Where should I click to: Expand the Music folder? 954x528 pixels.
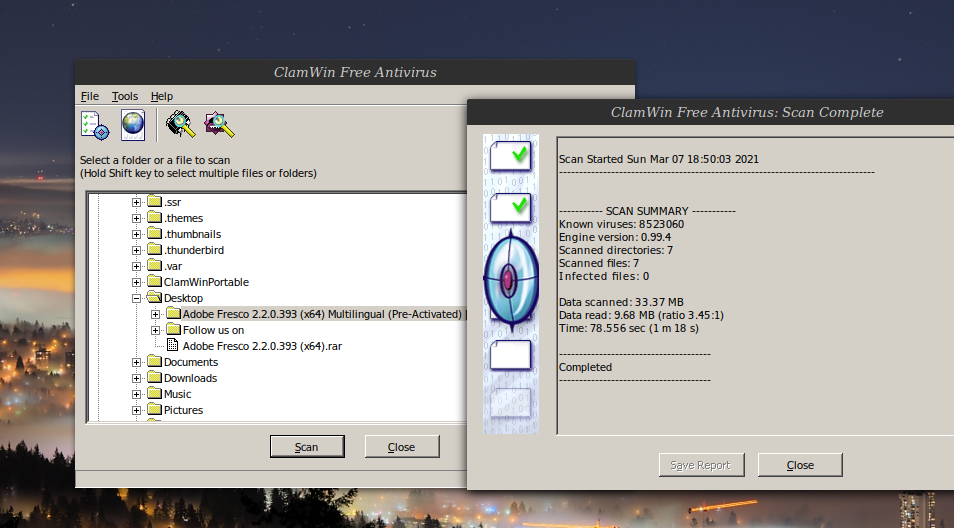136,394
